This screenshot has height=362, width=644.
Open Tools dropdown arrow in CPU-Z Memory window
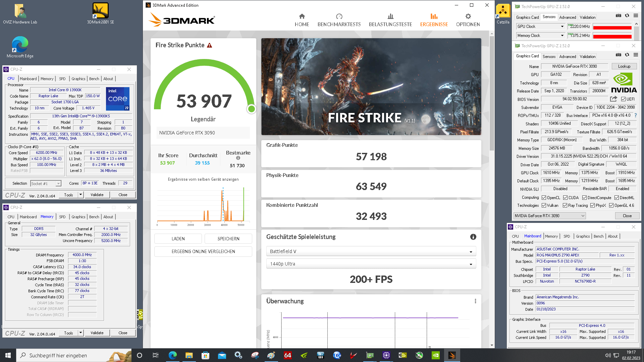click(x=80, y=333)
